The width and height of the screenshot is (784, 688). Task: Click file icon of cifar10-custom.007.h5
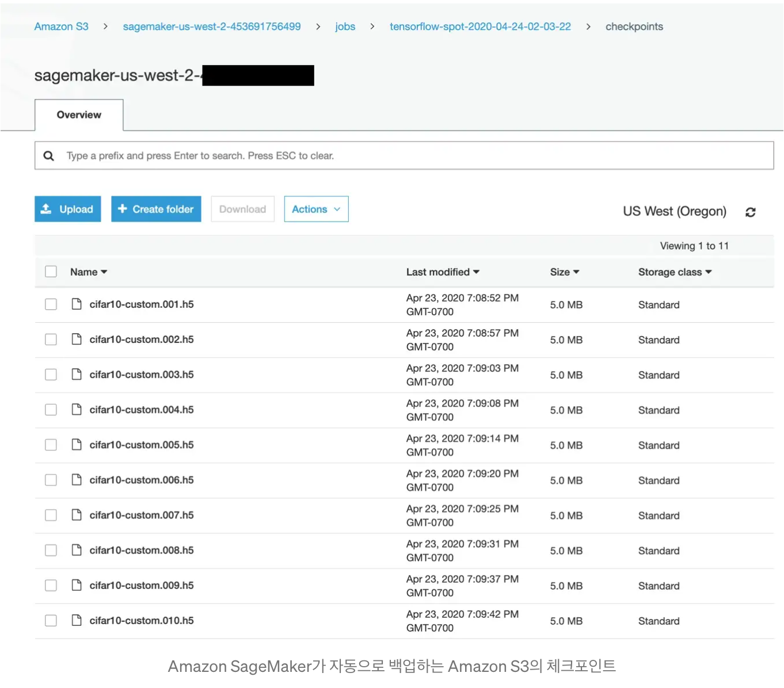click(x=77, y=514)
